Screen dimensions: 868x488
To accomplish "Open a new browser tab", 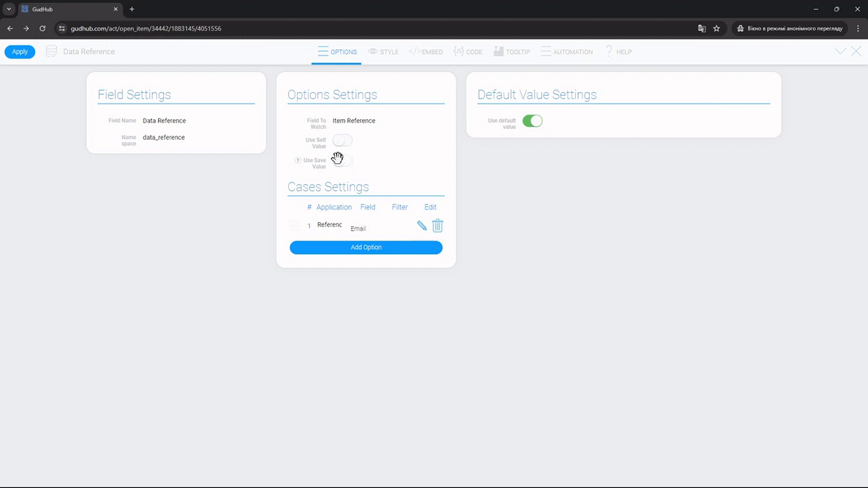I will (132, 9).
